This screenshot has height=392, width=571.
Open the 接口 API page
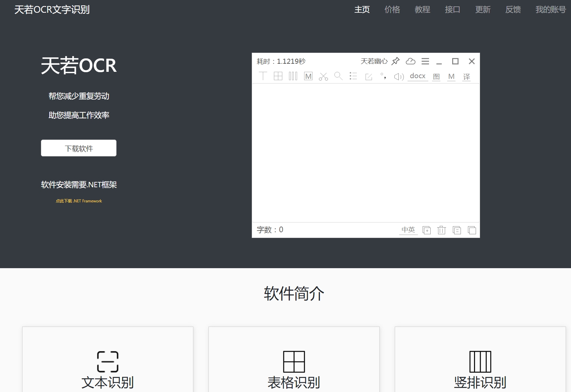453,10
